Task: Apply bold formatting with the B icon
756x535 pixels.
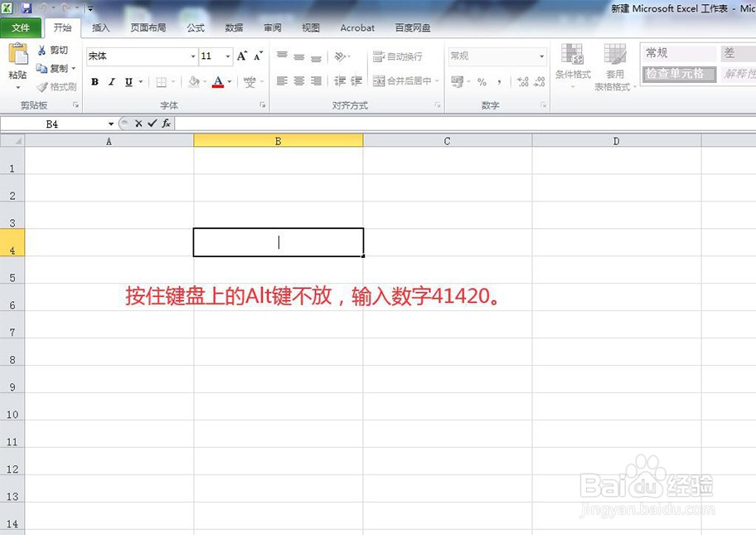Action: coord(94,82)
